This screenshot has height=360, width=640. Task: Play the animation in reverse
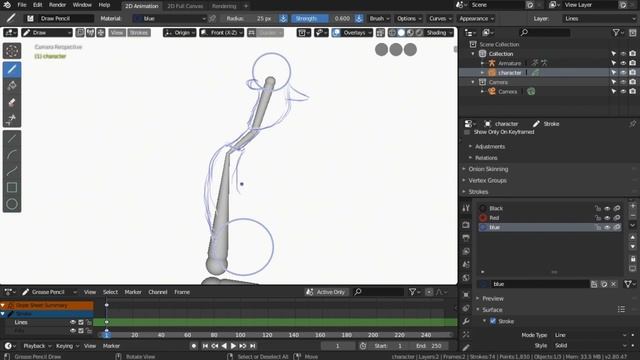[224, 346]
